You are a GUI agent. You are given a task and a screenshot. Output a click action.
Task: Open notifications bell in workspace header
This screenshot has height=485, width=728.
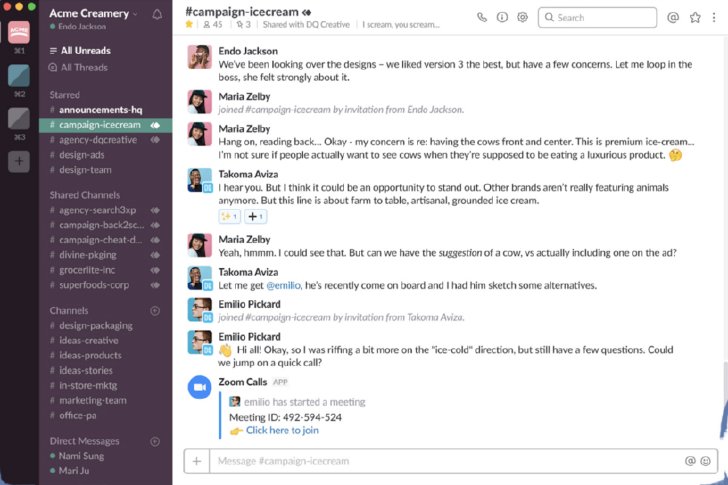coord(157,14)
